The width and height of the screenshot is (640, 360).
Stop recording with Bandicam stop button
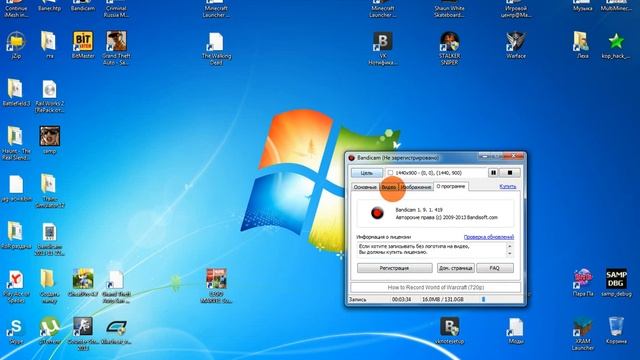click(x=510, y=173)
